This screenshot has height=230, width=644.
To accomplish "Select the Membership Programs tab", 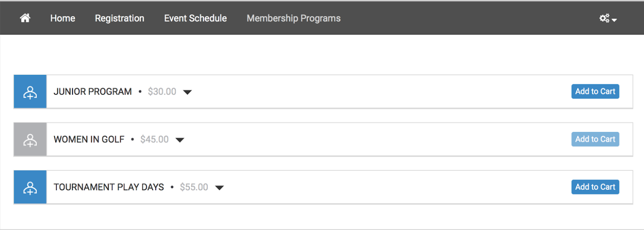I will 294,18.
